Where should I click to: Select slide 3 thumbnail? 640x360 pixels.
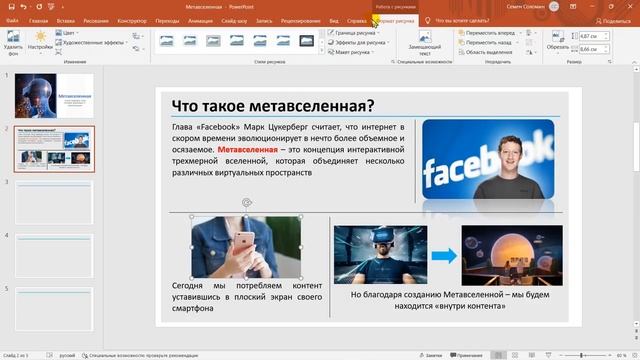(54, 203)
